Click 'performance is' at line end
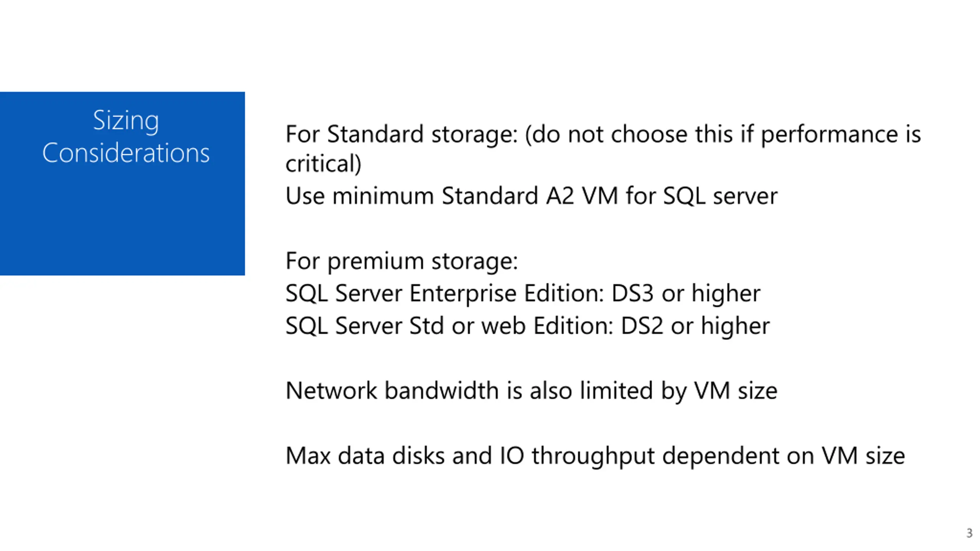Image resolution: width=980 pixels, height=551 pixels. [x=841, y=135]
